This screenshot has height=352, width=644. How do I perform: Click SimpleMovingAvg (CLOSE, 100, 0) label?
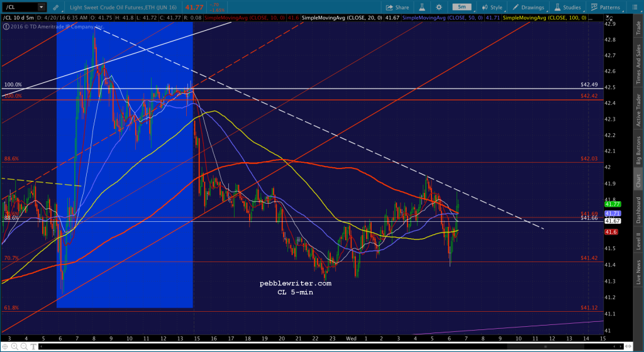[x=545, y=18]
